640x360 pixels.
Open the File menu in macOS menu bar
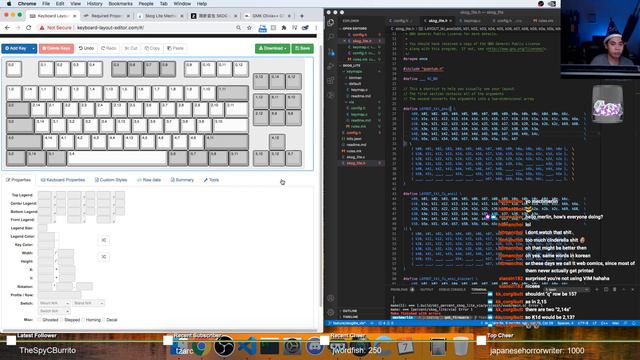46,4
